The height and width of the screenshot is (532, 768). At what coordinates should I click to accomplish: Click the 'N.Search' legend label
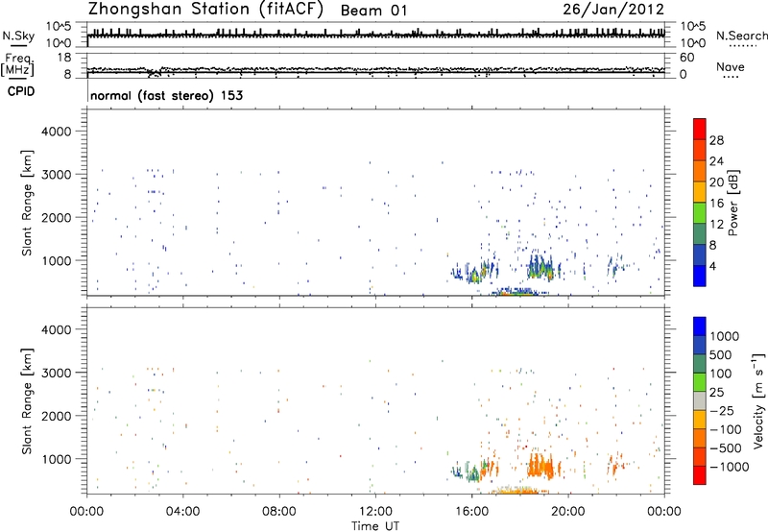coord(741,36)
